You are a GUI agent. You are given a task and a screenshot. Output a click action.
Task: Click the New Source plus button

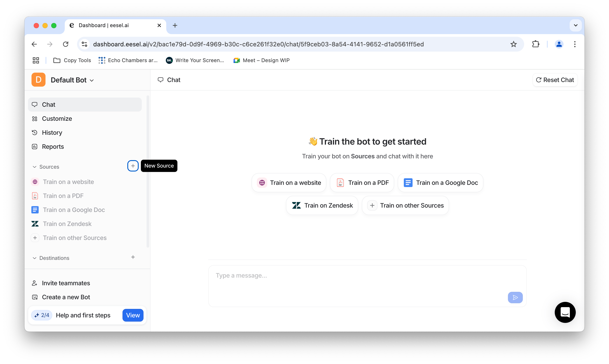point(133,166)
